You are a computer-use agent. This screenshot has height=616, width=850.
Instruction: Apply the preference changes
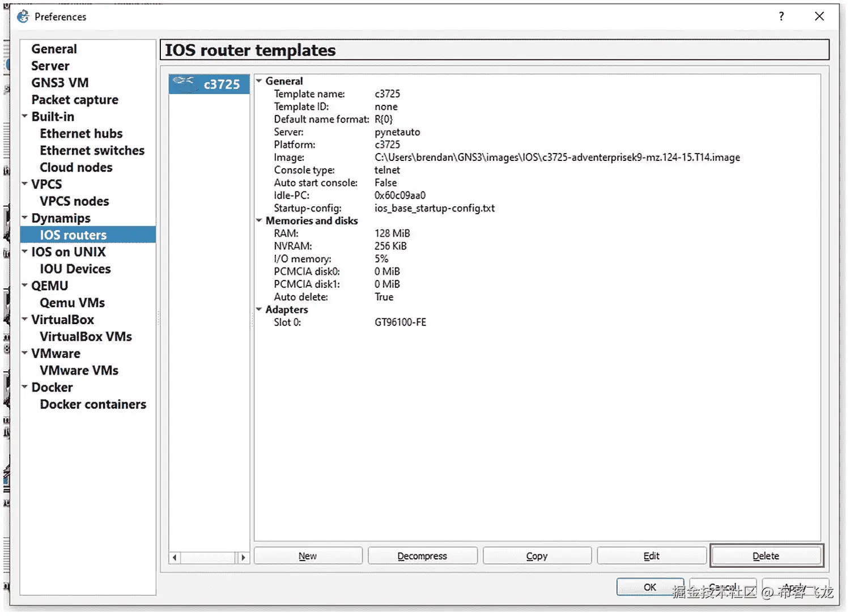pyautogui.click(x=796, y=587)
